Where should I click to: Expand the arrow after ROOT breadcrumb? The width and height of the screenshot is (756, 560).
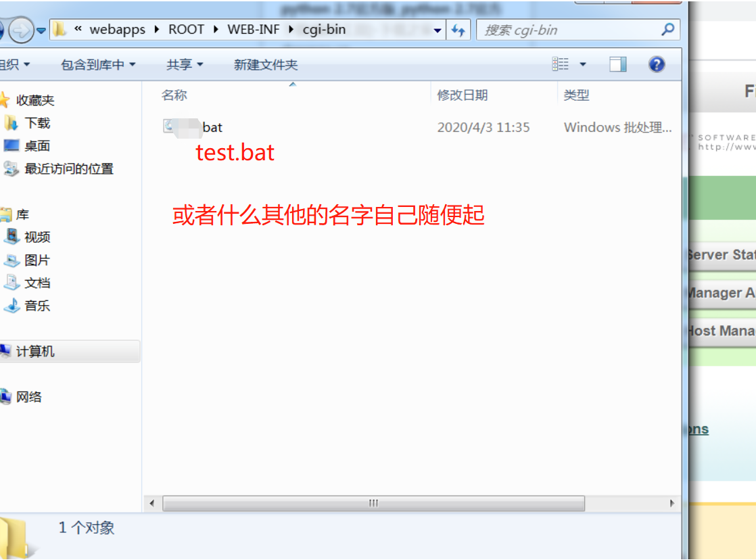pos(216,30)
